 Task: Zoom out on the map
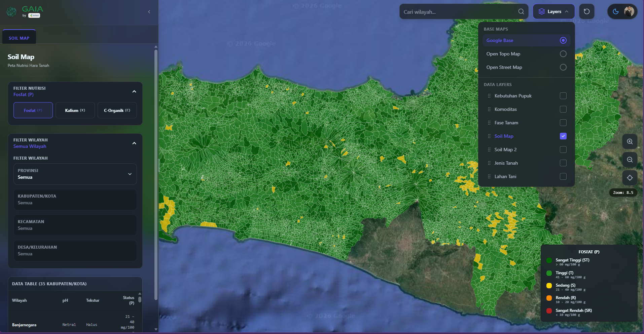point(630,160)
